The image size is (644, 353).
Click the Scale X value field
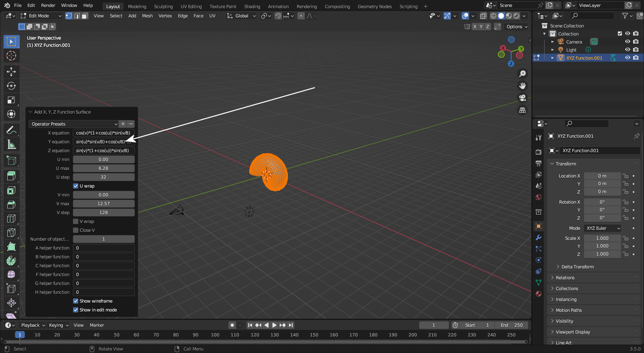click(x=602, y=238)
